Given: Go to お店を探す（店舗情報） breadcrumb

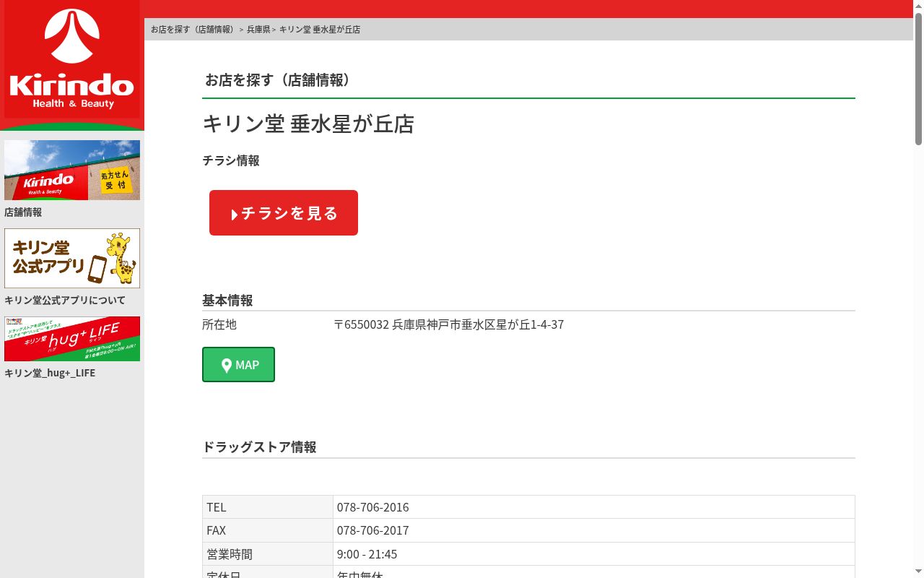Looking at the screenshot, I should coord(194,30).
